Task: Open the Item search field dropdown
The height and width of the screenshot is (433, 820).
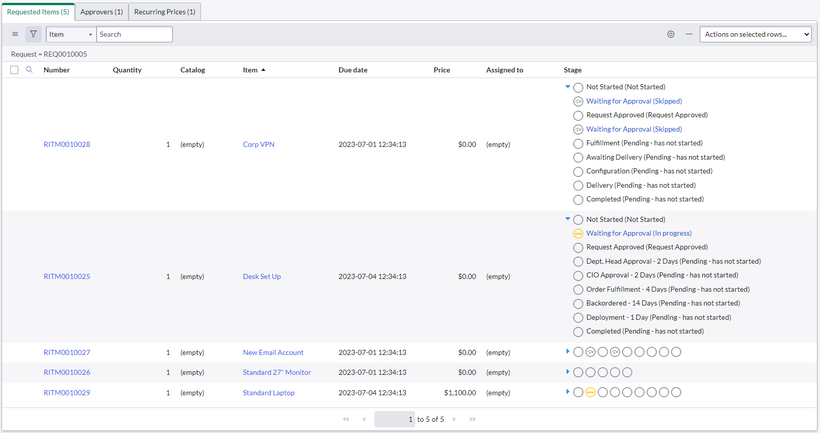Action: click(x=71, y=34)
